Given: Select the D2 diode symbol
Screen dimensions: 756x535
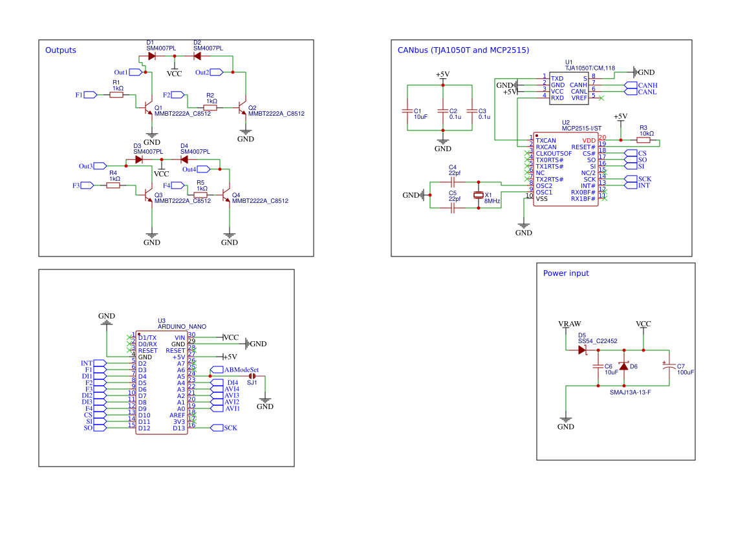Looking at the screenshot, I should pos(198,56).
